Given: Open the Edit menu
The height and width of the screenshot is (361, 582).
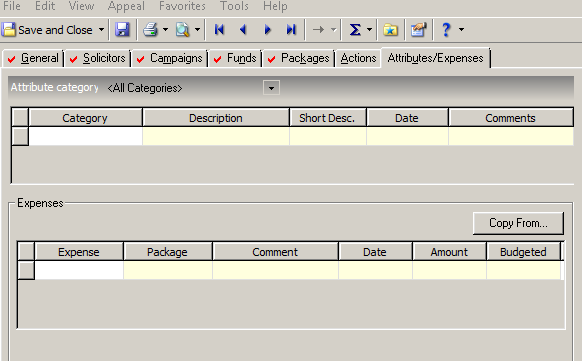Looking at the screenshot, I should click(45, 6).
